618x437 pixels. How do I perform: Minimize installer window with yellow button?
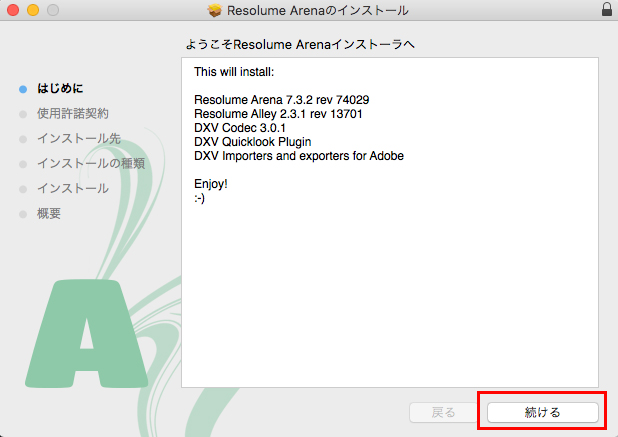coord(33,10)
